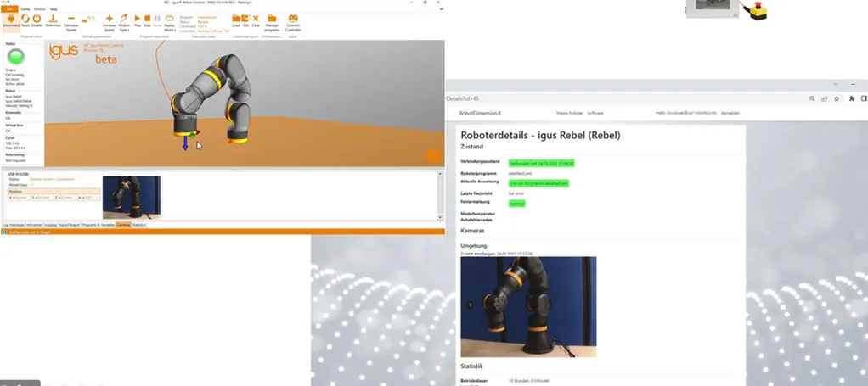This screenshot has height=386, width=868.
Task: Click the orange help circle in 3D view
Action: 433,155
